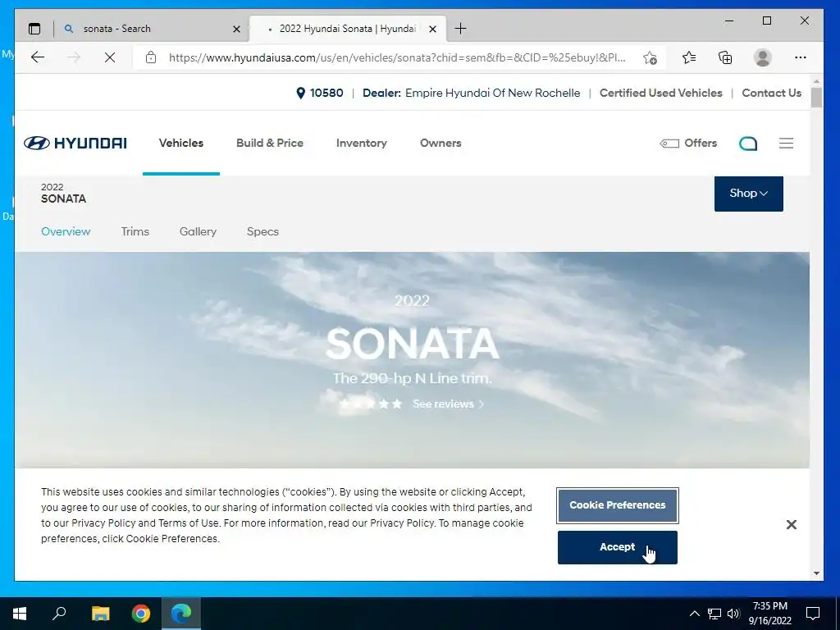Click the Hyundai logo
This screenshot has height=630, width=840.
(75, 143)
